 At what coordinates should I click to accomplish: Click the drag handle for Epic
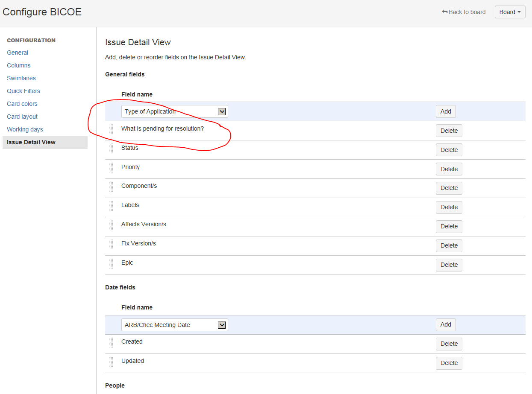pos(111,264)
